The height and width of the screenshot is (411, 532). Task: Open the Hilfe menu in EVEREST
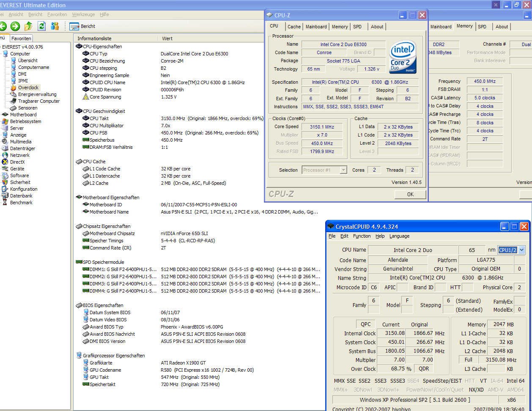click(104, 14)
